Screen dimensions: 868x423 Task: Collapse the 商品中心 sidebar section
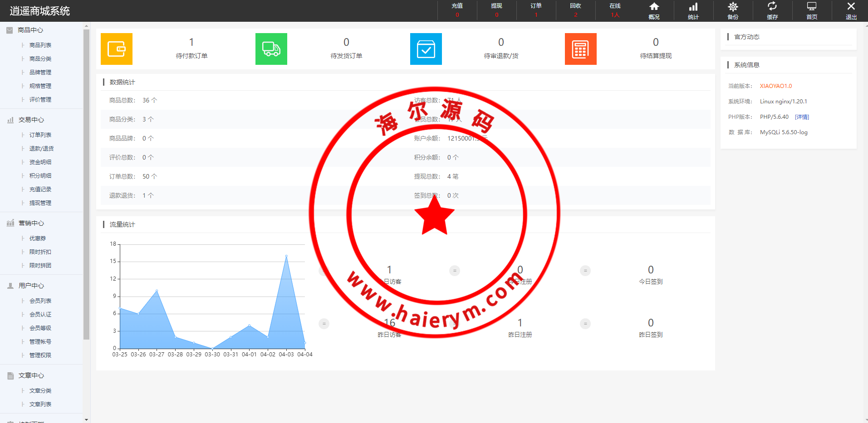30,30
